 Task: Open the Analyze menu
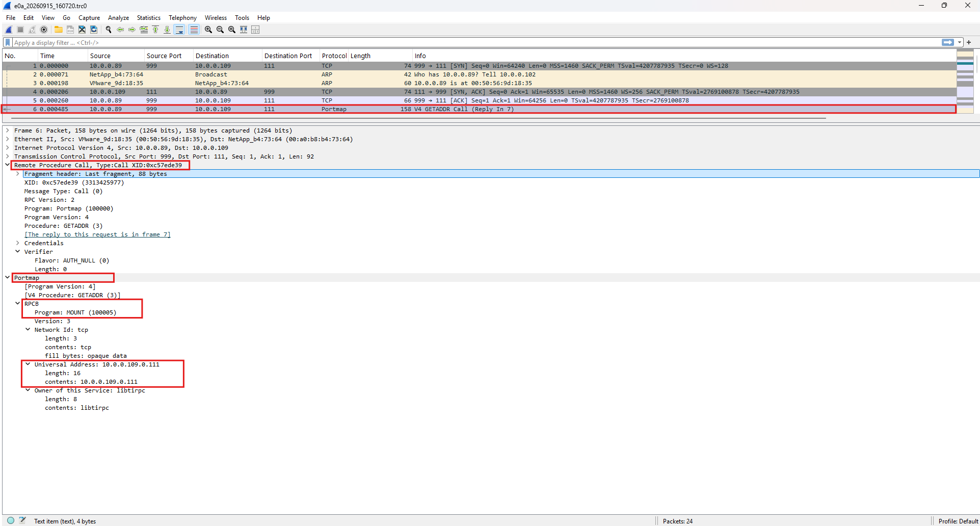tap(118, 18)
